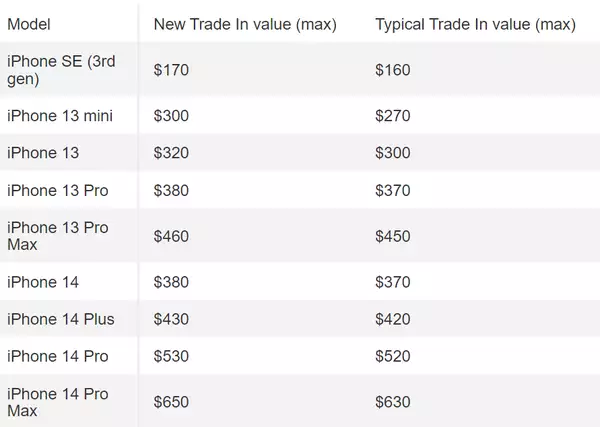Select the $520 typical trade-in value

tap(392, 356)
